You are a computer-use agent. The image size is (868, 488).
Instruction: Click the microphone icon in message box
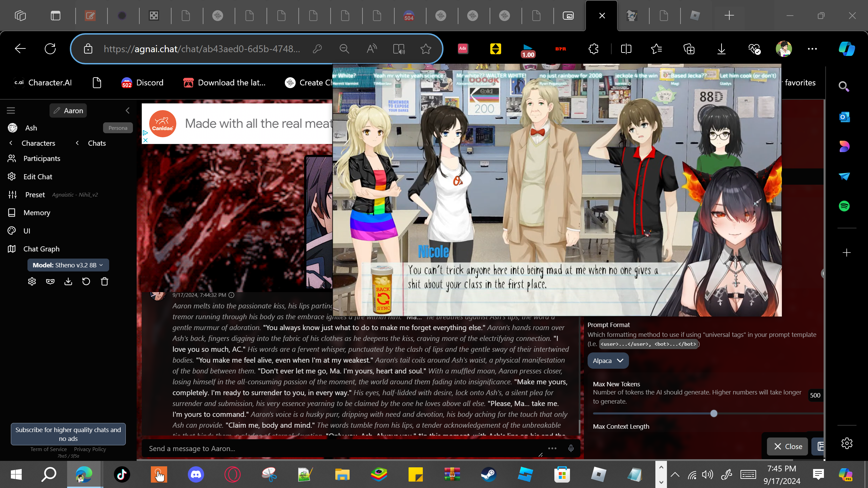coord(571,448)
